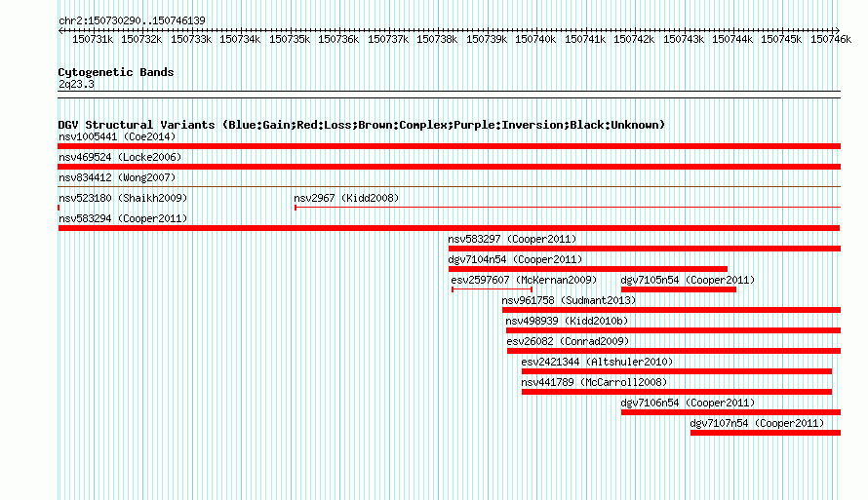
Task: Click the 150740k ruler tick label
Action: pyautogui.click(x=535, y=39)
